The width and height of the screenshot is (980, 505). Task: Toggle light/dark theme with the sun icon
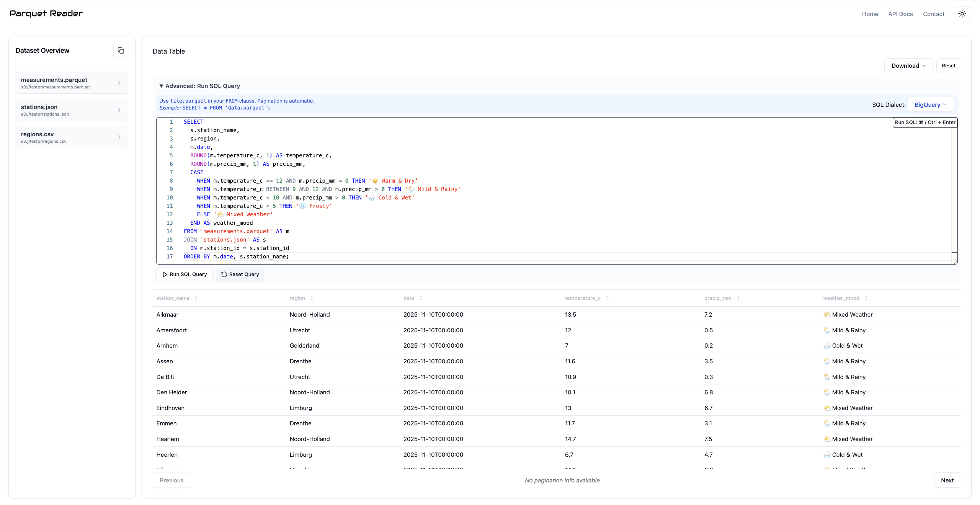click(962, 13)
